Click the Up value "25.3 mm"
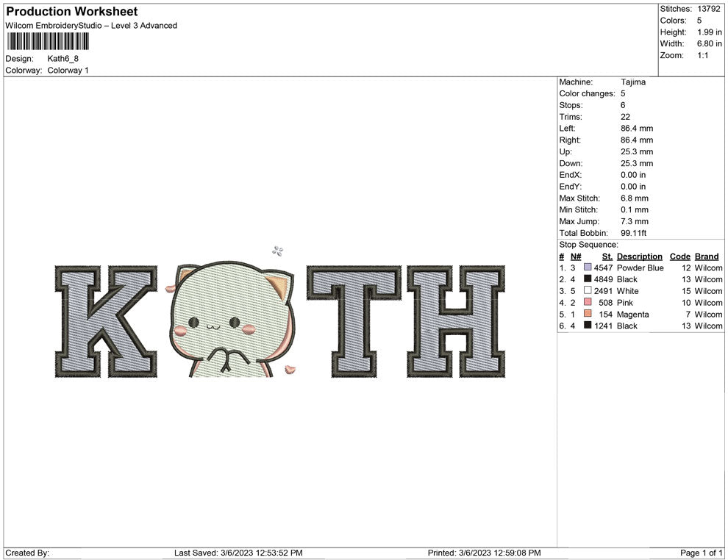This screenshot has width=728, height=560. click(637, 151)
